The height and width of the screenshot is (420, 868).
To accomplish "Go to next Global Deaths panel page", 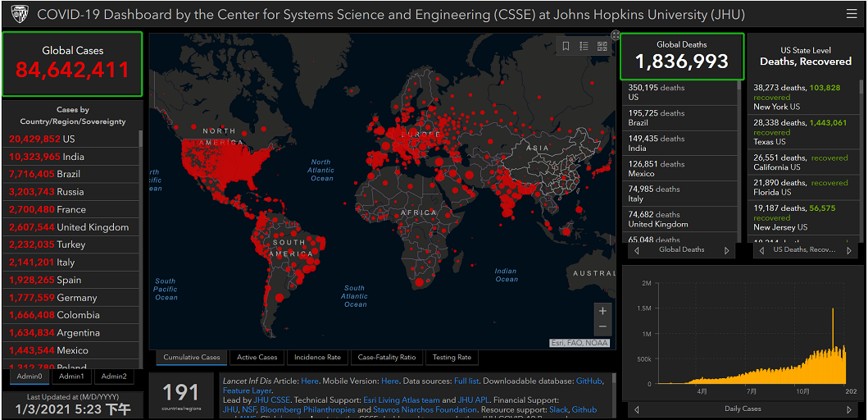I will (x=727, y=250).
